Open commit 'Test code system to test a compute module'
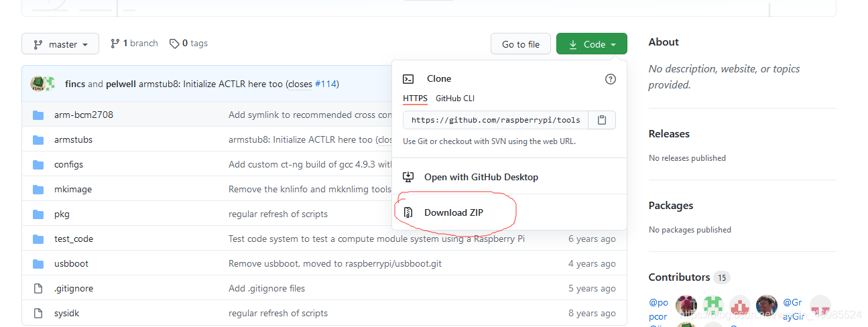 pos(377,239)
